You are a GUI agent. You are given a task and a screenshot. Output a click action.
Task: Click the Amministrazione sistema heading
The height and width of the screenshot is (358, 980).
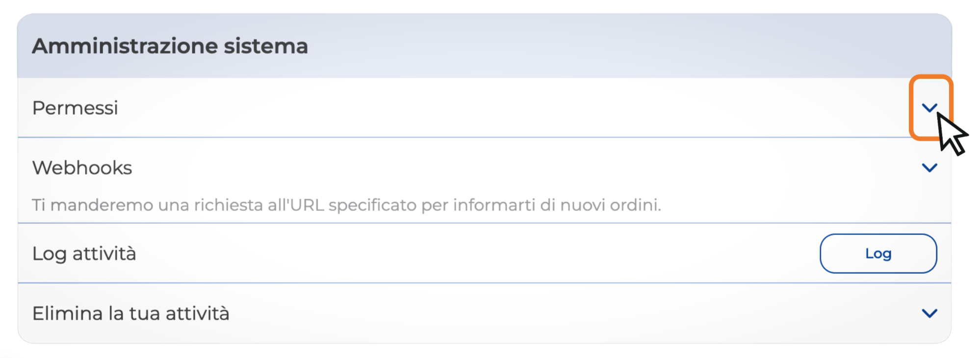coord(170,46)
